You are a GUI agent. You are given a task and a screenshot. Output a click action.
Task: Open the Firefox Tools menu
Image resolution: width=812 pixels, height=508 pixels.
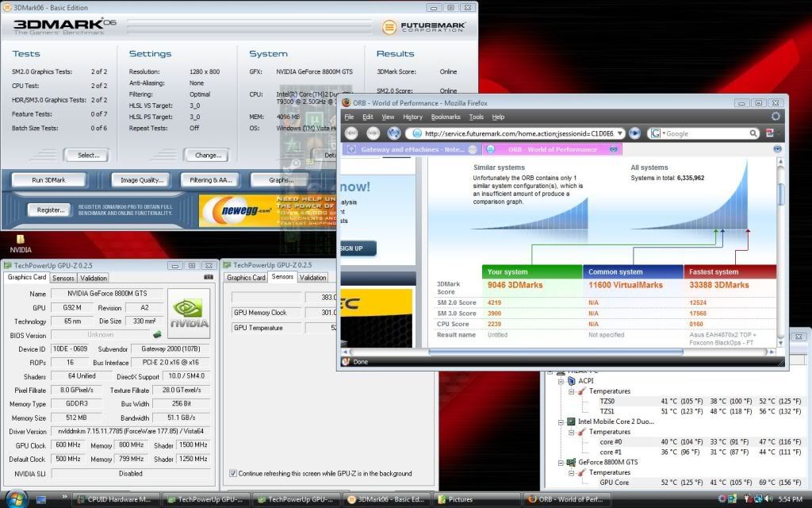(x=476, y=117)
